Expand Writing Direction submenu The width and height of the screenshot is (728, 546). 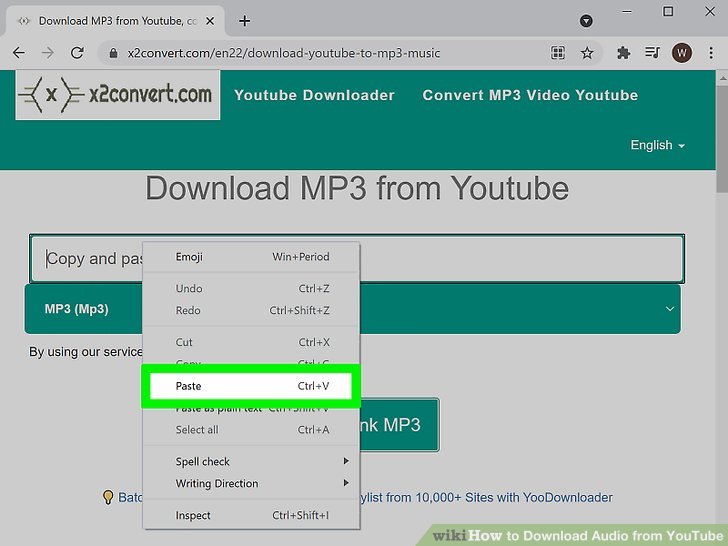pos(251,483)
